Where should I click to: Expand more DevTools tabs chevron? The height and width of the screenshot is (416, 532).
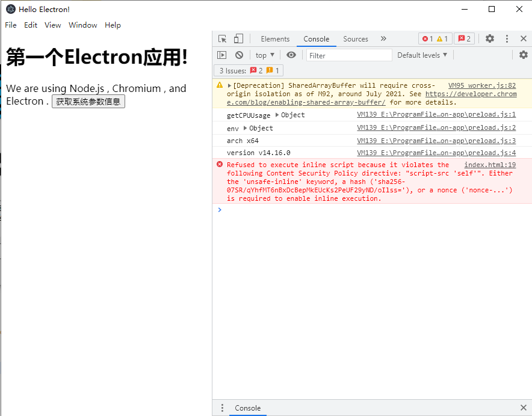[383, 38]
